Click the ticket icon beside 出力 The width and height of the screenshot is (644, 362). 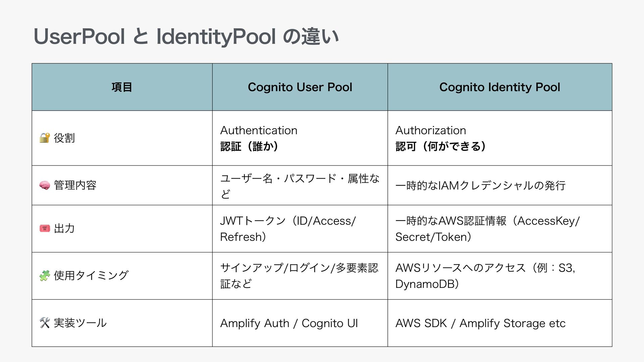45,228
